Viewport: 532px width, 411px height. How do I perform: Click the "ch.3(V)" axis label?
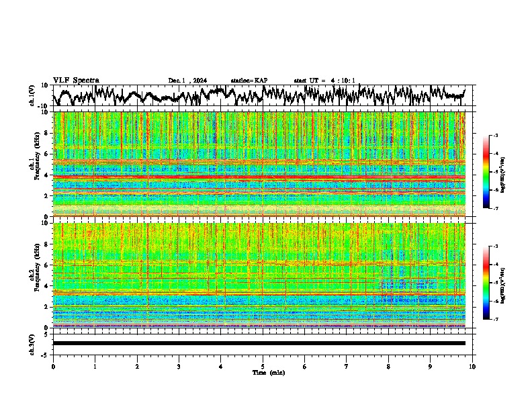[32, 345]
